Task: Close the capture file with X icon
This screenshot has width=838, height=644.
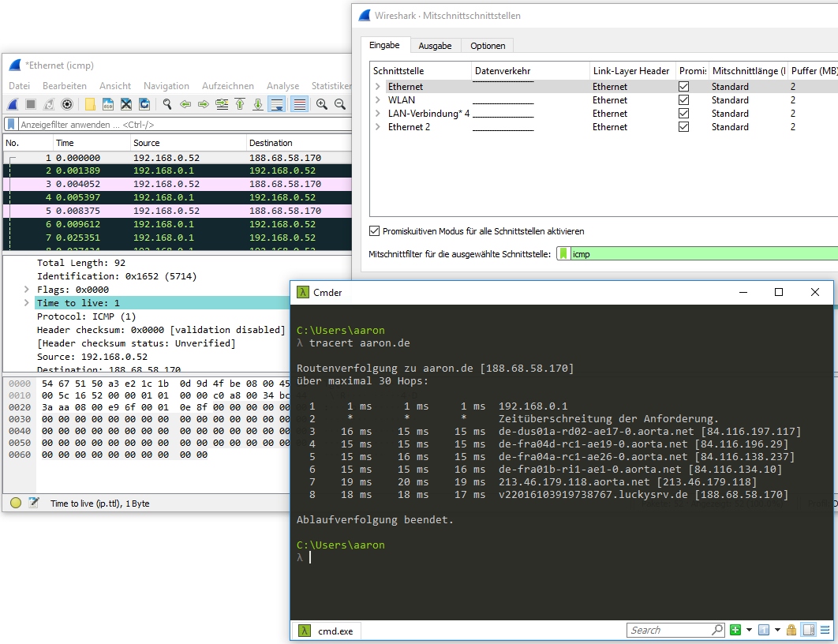Action: [x=126, y=104]
